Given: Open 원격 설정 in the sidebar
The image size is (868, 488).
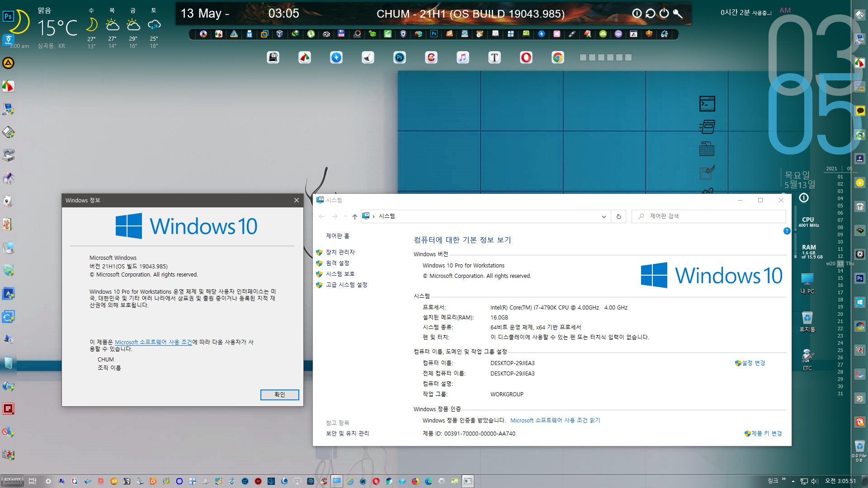Looking at the screenshot, I should [337, 263].
